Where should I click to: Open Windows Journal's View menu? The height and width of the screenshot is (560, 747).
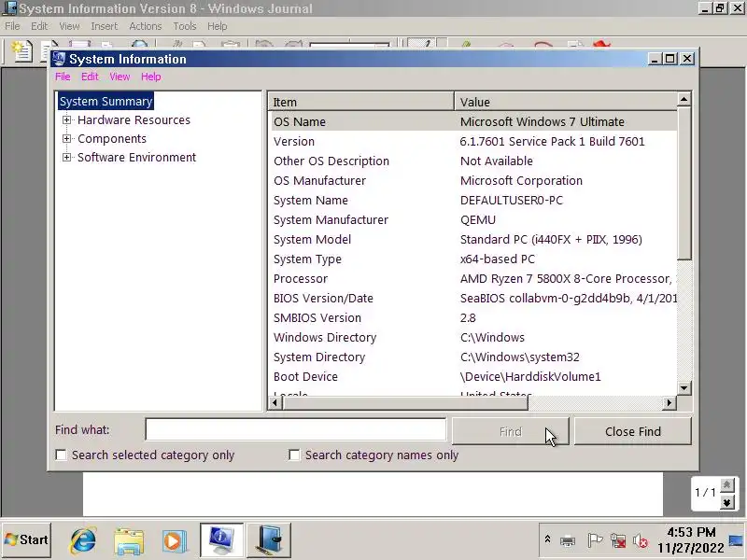(69, 26)
